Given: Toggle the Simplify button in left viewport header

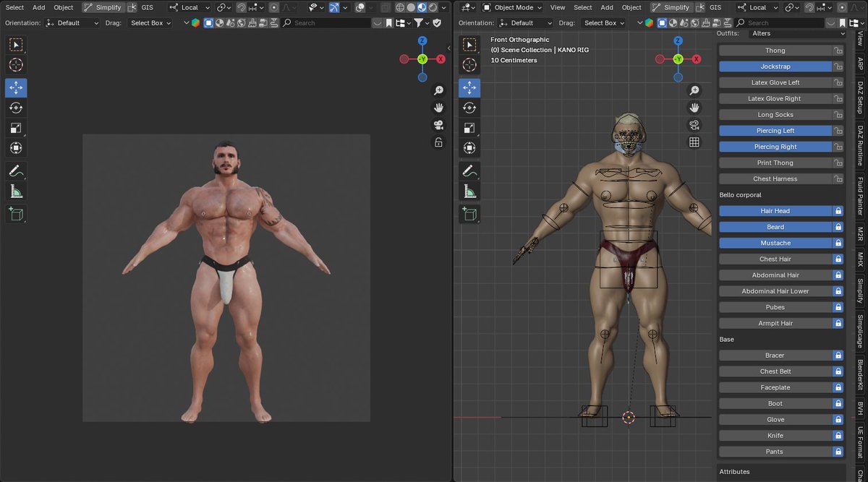Looking at the screenshot, I should [103, 7].
